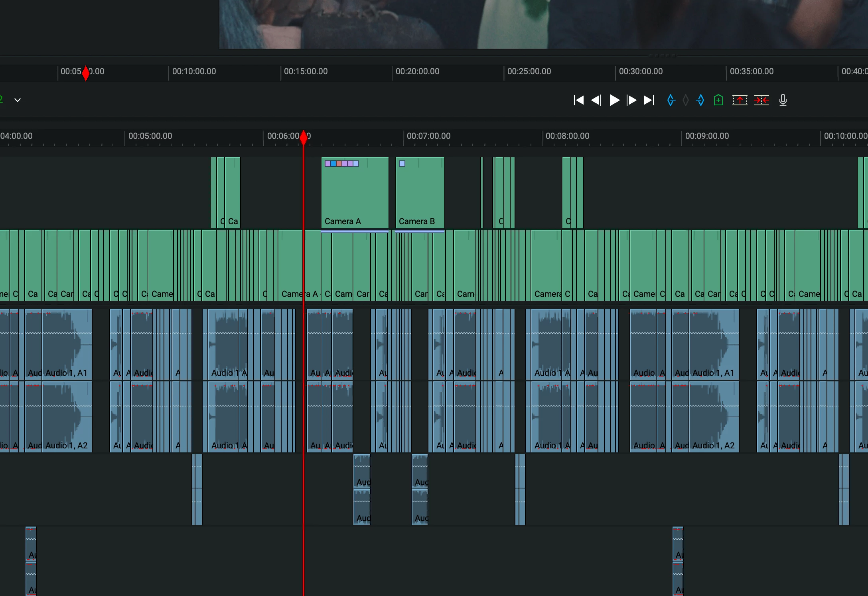Open the voiceover microphone tool

click(x=782, y=100)
